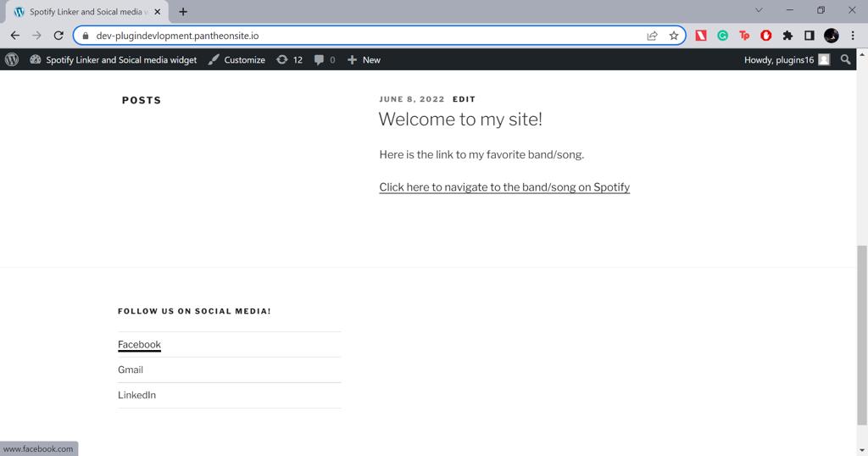Image resolution: width=868 pixels, height=456 pixels.
Task: Click the browser forward arrow
Action: (x=36, y=36)
